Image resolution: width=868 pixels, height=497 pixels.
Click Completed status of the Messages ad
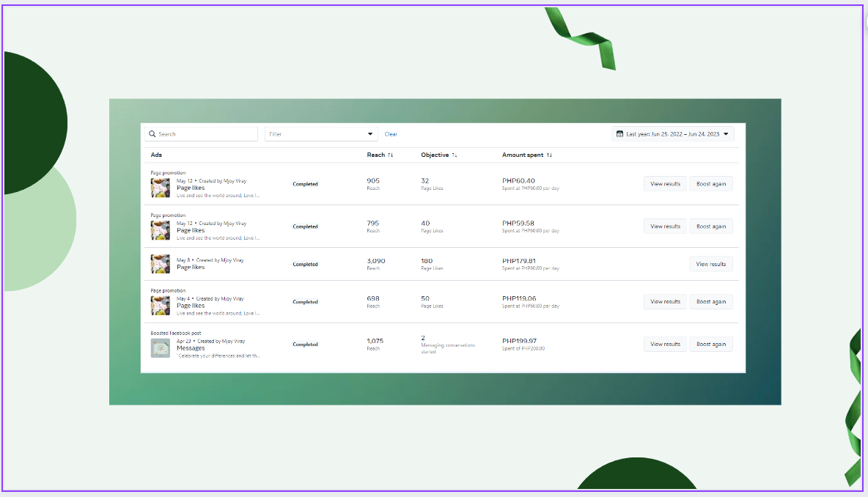coord(305,345)
